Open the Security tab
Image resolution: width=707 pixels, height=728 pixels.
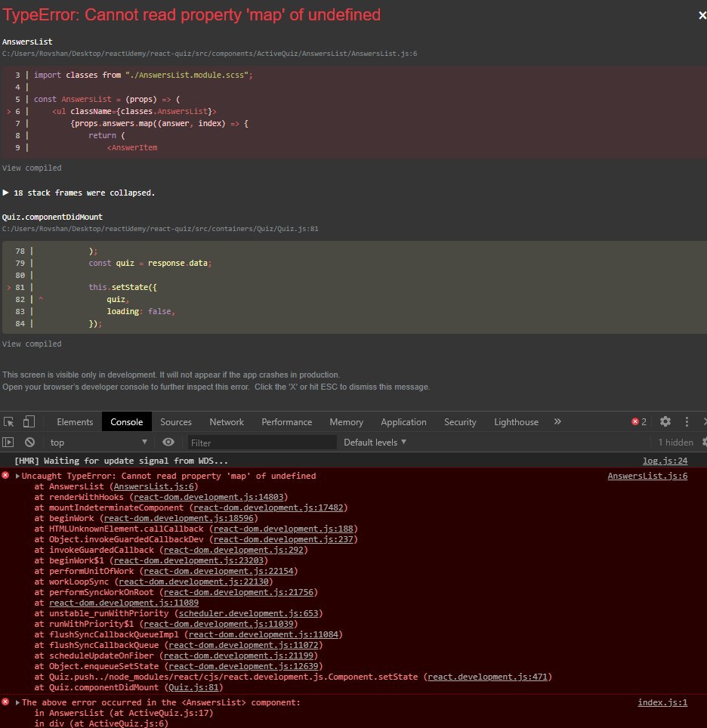[460, 421]
